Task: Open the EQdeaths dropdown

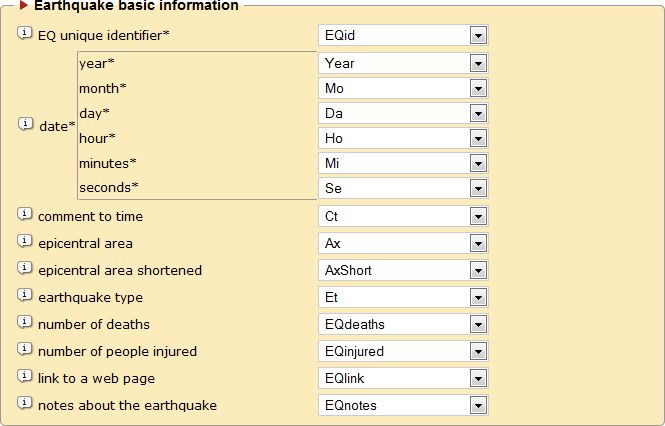Action: coord(478,324)
